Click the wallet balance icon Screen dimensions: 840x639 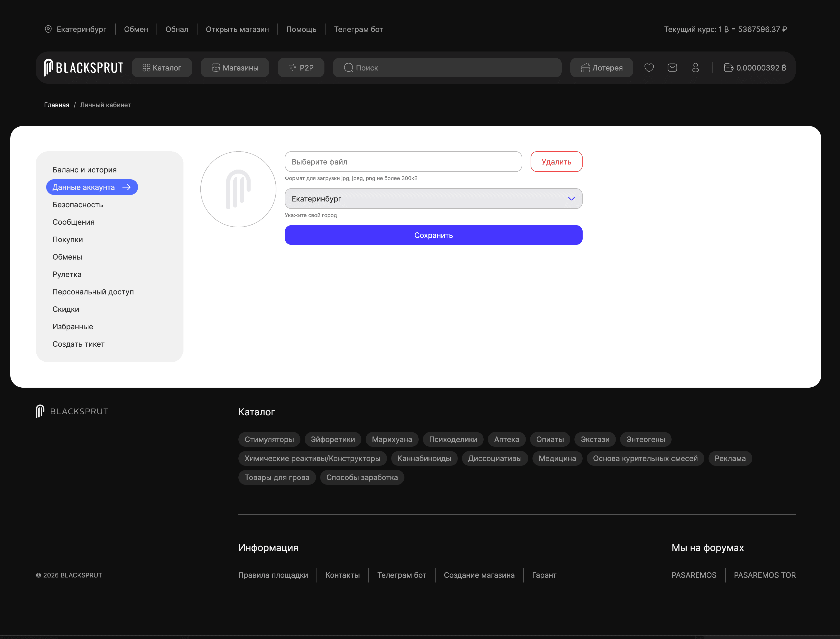(728, 68)
